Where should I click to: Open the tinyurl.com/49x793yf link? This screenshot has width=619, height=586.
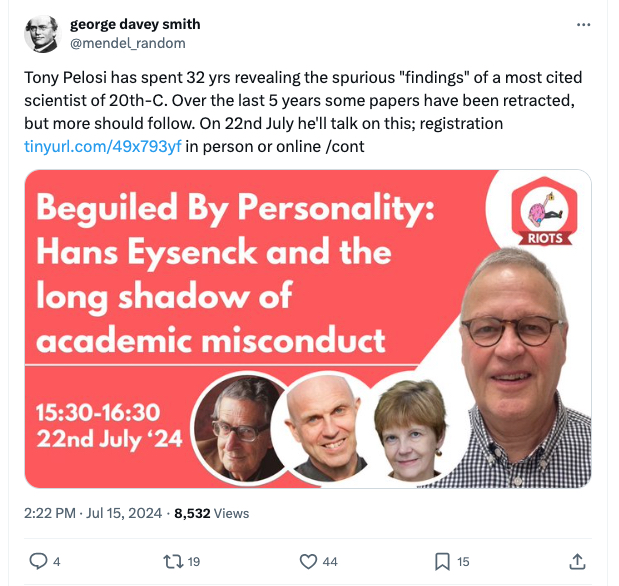(103, 146)
